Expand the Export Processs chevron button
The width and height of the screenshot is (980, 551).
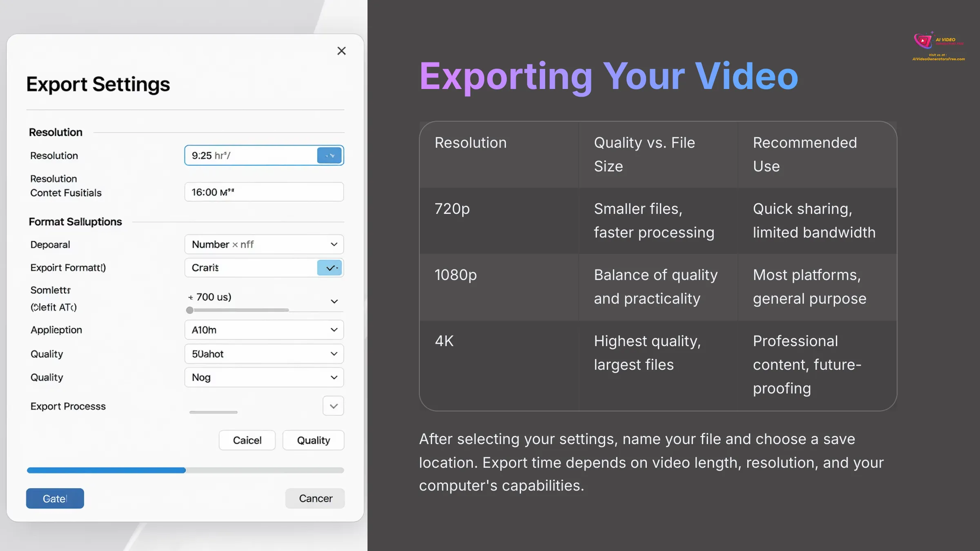[x=333, y=406]
